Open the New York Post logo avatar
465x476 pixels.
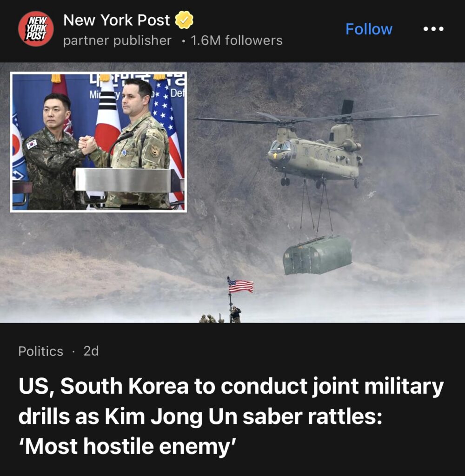click(x=36, y=29)
